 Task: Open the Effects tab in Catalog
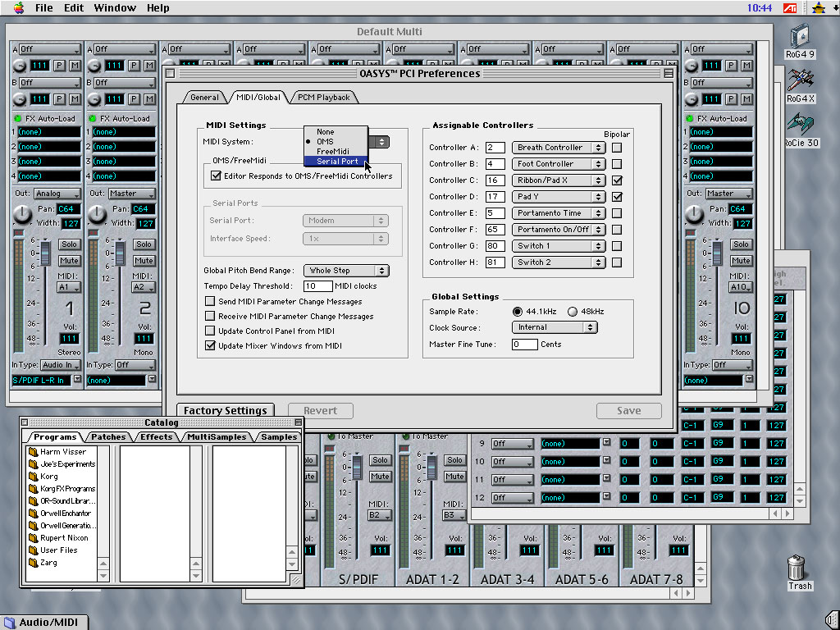tap(156, 436)
